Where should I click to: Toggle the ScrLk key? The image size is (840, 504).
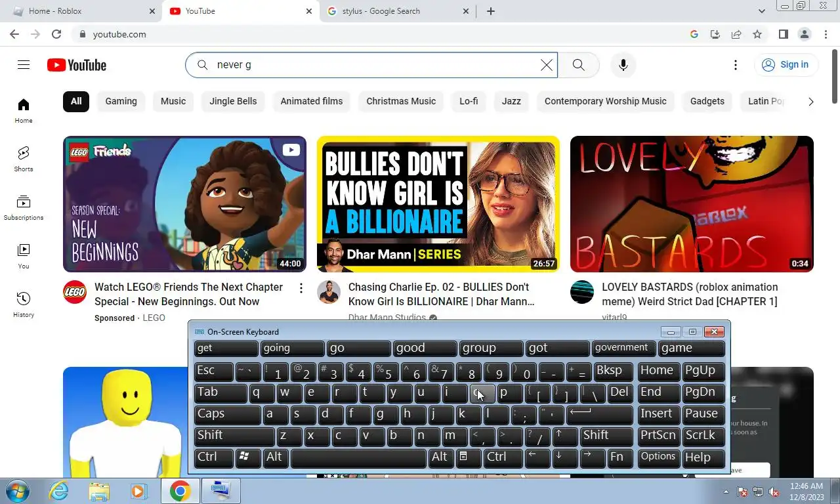703,436
